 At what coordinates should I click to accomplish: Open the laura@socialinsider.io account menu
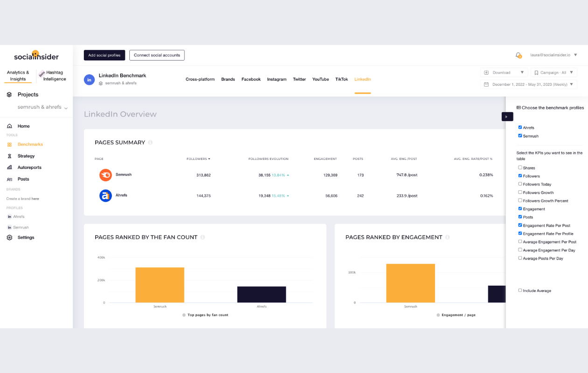pyautogui.click(x=553, y=55)
